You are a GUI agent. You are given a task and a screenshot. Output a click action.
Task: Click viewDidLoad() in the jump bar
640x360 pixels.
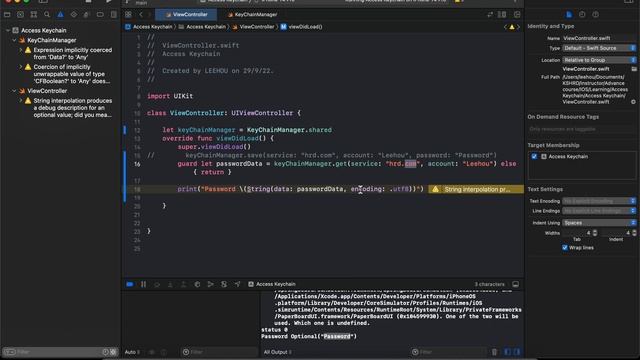[301, 27]
